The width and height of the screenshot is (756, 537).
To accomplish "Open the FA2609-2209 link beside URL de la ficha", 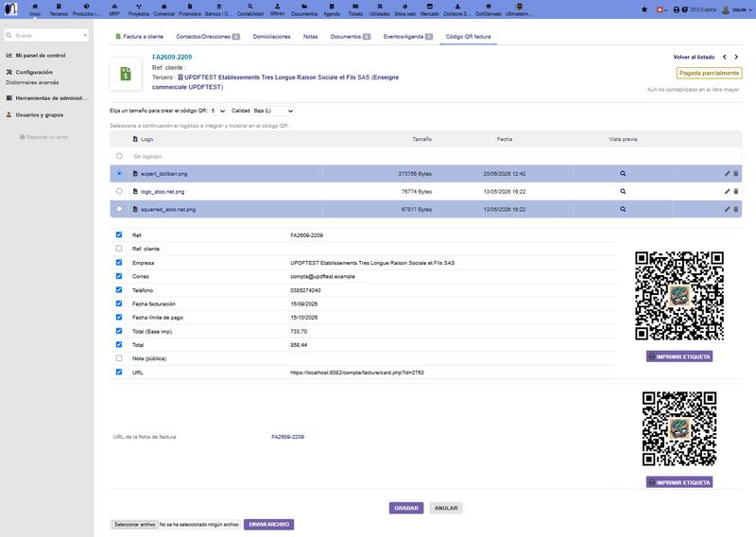I will tap(288, 437).
